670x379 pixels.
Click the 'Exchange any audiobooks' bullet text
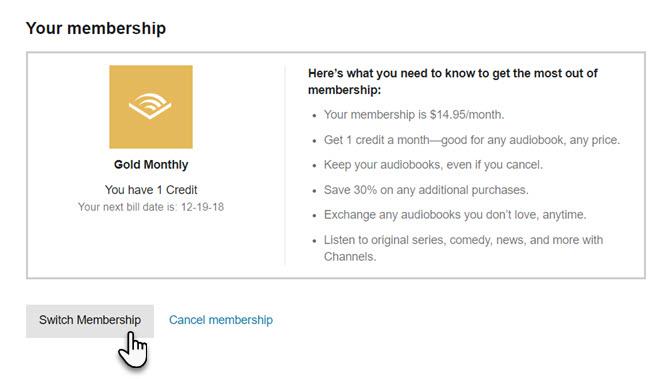coord(455,214)
